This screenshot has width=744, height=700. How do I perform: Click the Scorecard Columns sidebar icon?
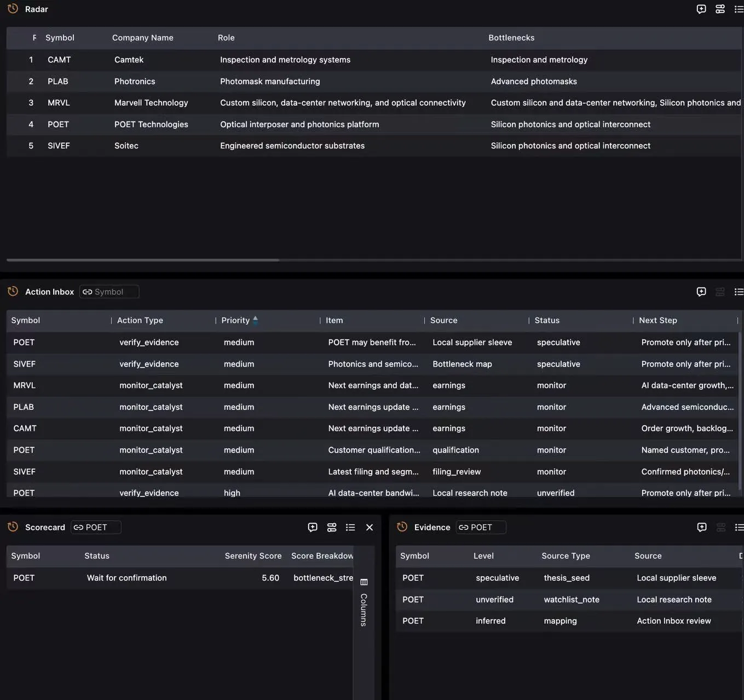(364, 582)
